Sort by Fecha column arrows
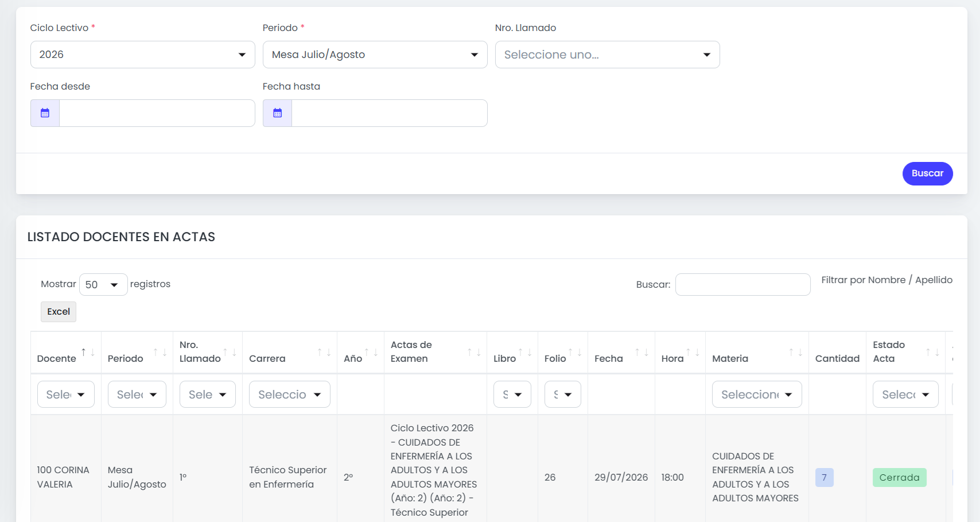The height and width of the screenshot is (522, 980). click(641, 352)
